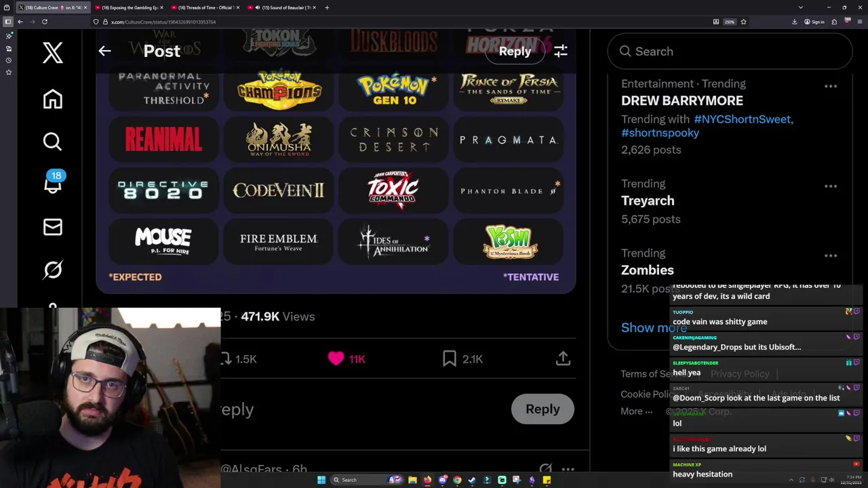This screenshot has width=868, height=488.
Task: Open the Grok icon in sidebar
Action: tap(52, 270)
